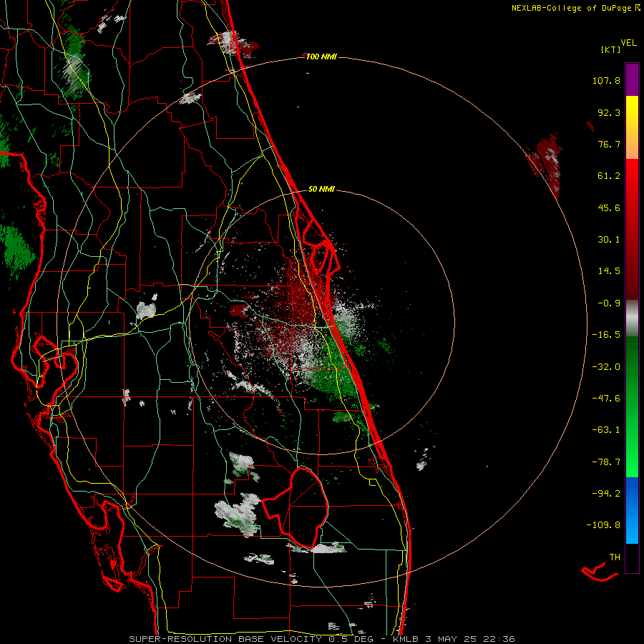Select the 45.6 scale value
The height and width of the screenshot is (644, 644).
coord(609,208)
